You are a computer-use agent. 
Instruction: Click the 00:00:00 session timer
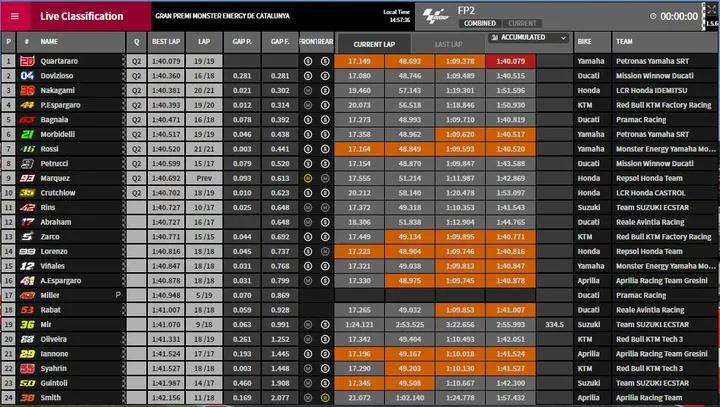click(679, 17)
